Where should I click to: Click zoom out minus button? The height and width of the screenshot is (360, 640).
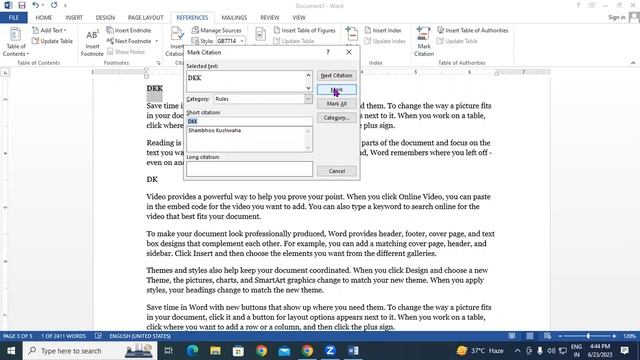[560, 336]
